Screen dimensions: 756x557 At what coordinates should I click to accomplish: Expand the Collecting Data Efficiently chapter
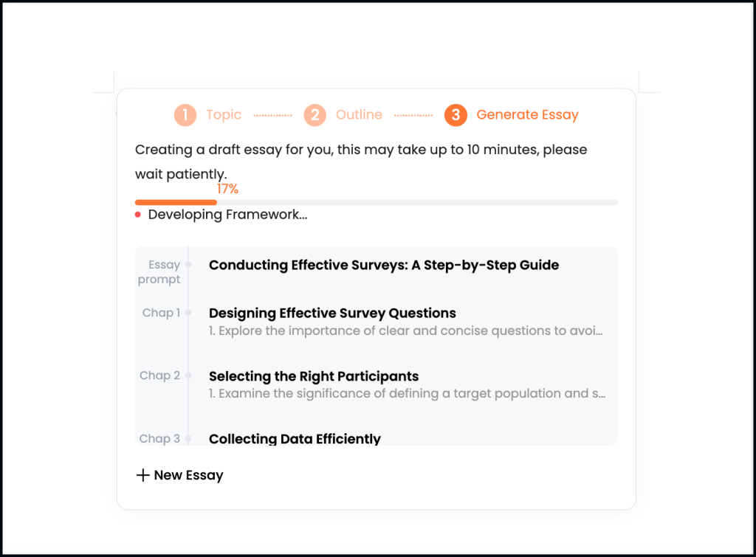tap(295, 439)
